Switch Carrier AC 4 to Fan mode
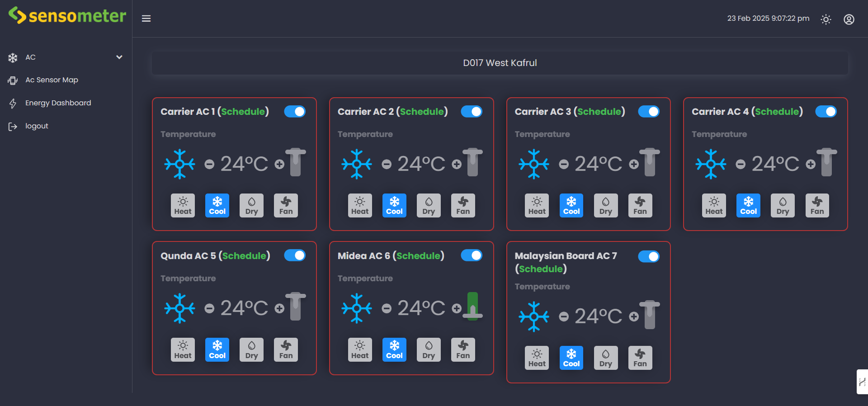The height and width of the screenshot is (406, 868). (817, 206)
